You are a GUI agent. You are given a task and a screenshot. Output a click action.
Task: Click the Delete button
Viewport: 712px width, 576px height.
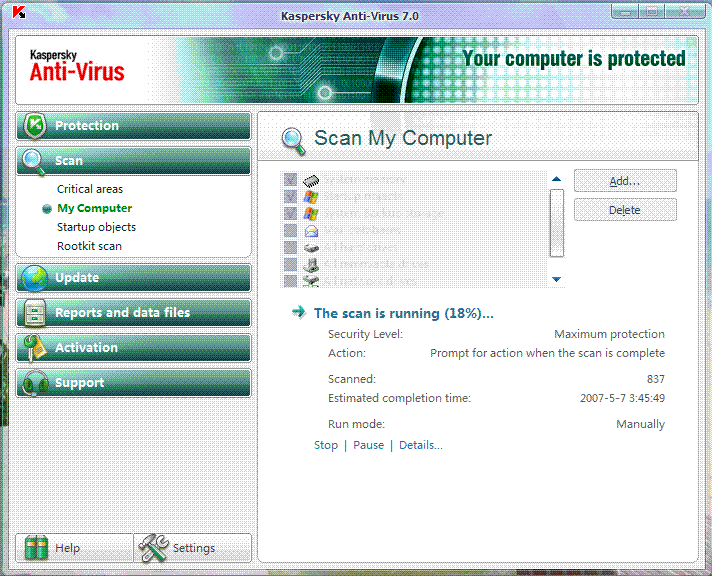[625, 210]
